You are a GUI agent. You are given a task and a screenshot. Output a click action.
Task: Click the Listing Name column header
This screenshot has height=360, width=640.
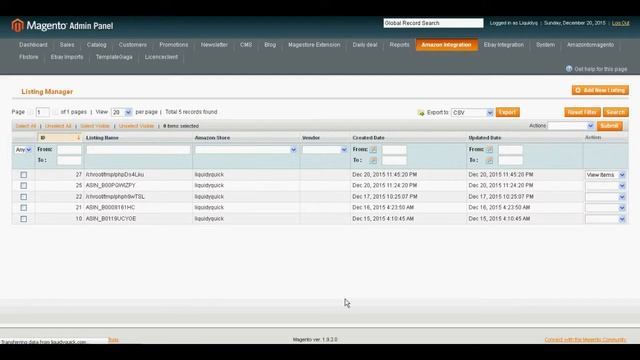pyautogui.click(x=102, y=138)
